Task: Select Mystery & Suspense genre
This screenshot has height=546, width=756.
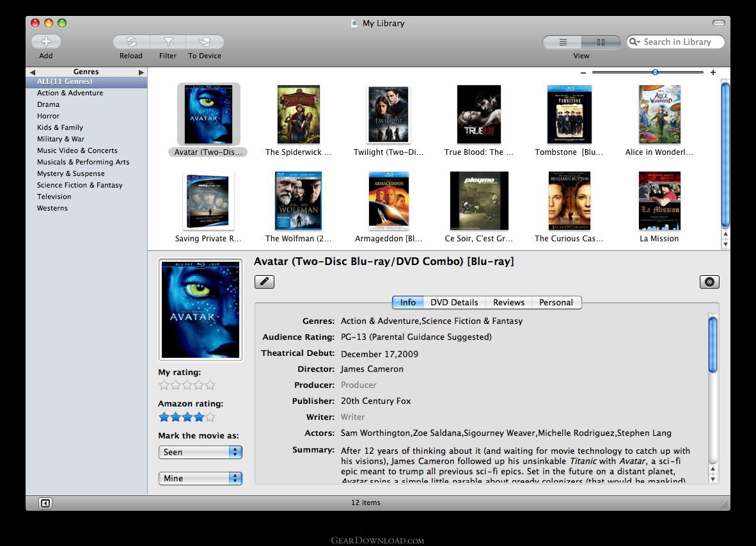Action: pos(86,174)
